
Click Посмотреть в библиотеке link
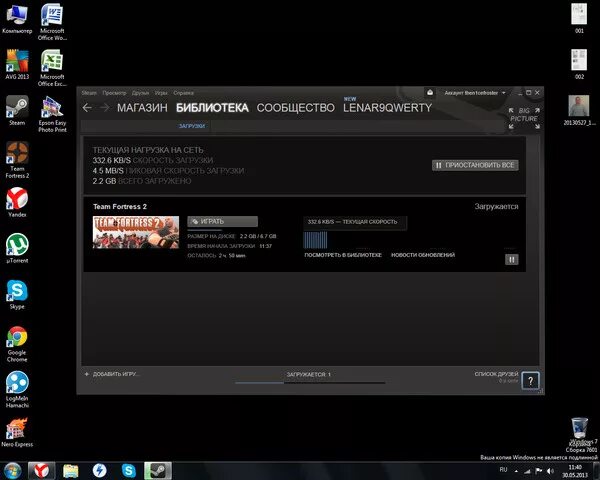[343, 255]
